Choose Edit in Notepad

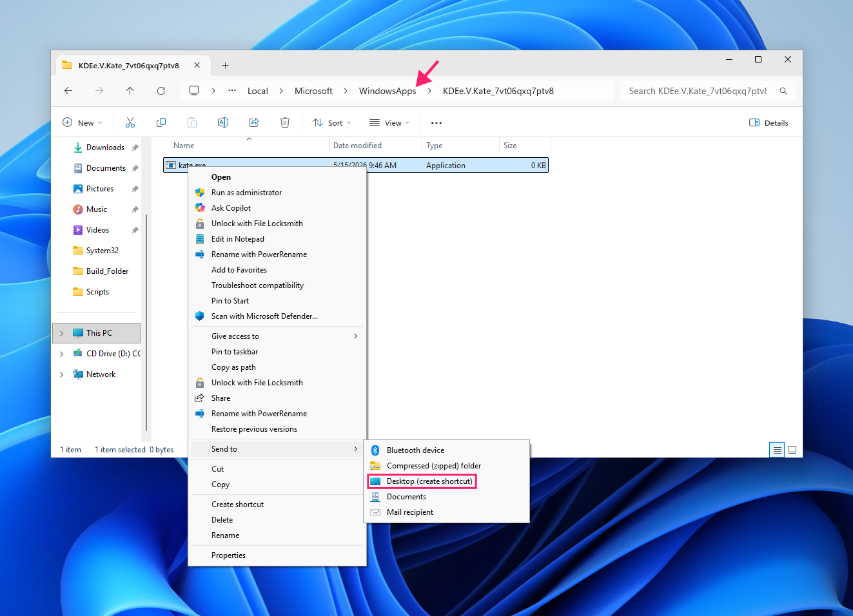tap(277, 239)
